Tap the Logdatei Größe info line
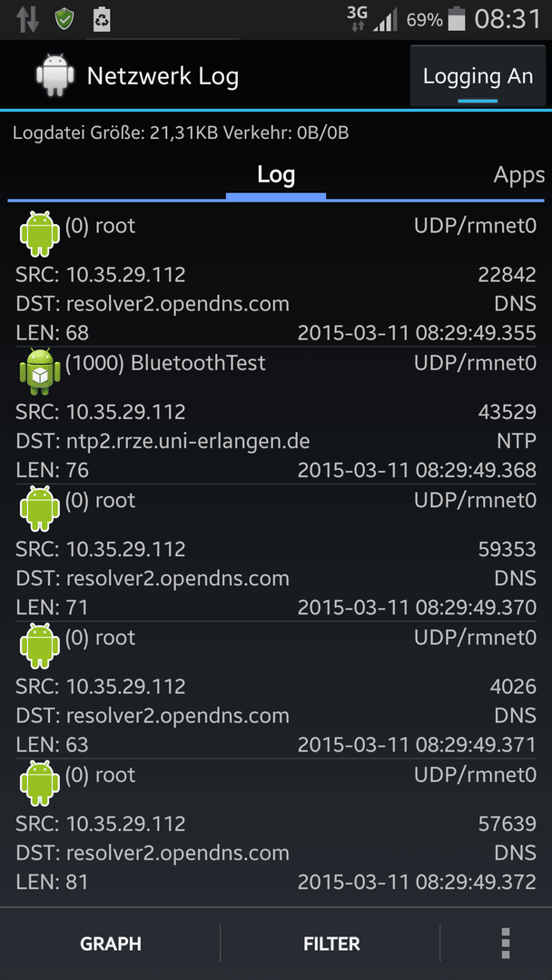This screenshot has height=980, width=552. click(x=181, y=132)
